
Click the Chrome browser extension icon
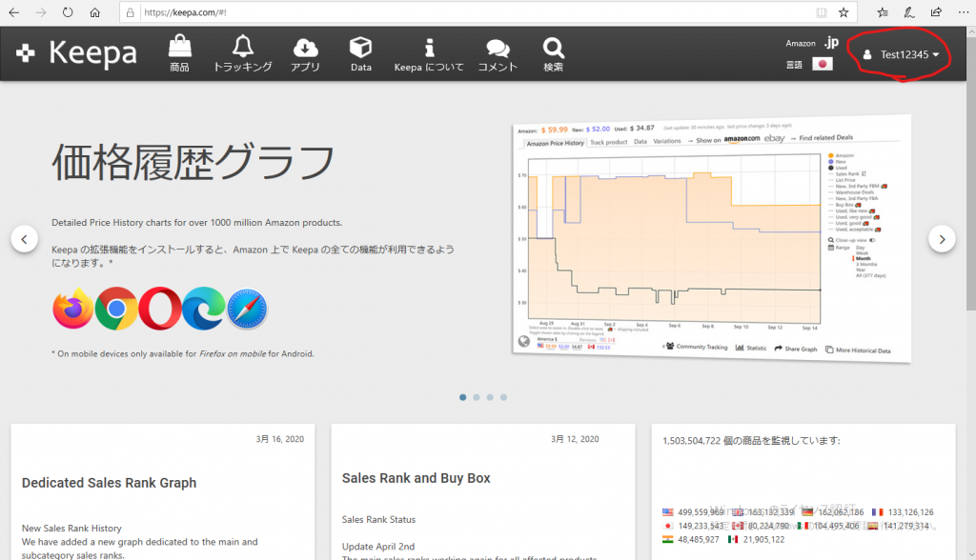(x=116, y=308)
